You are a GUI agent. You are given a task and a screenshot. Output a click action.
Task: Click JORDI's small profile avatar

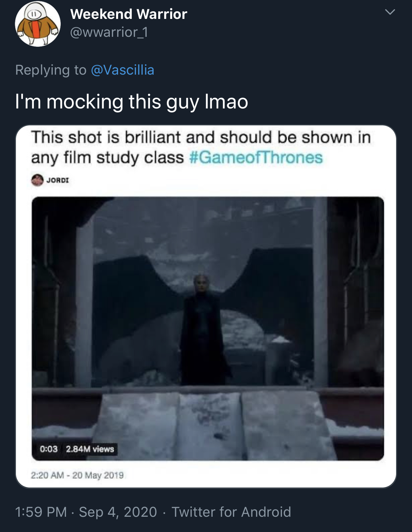coord(37,180)
